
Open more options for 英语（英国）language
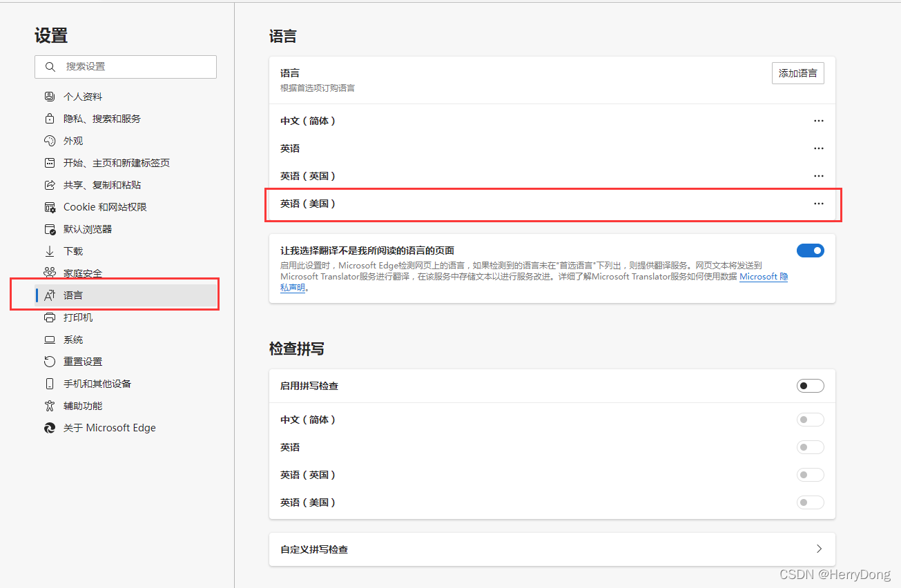(x=819, y=176)
